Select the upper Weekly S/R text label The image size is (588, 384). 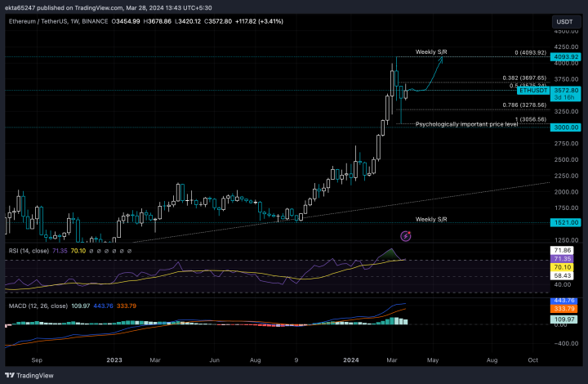(431, 51)
